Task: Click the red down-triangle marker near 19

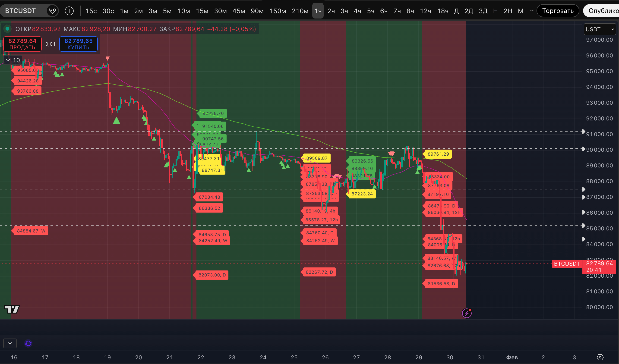Action: (107, 58)
